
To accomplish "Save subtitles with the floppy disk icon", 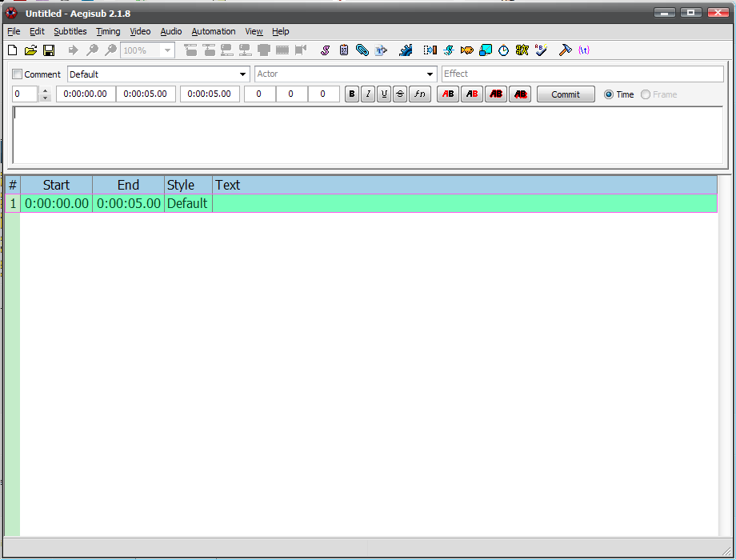I will pyautogui.click(x=49, y=50).
